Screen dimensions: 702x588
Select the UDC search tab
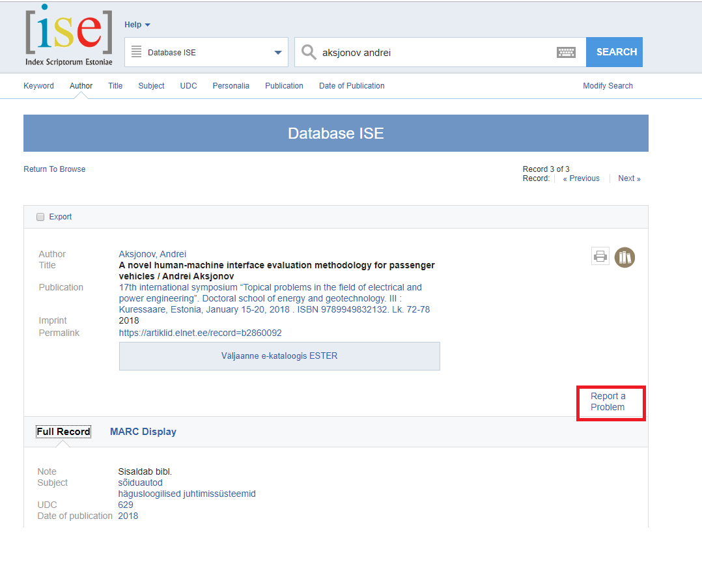[x=188, y=85]
